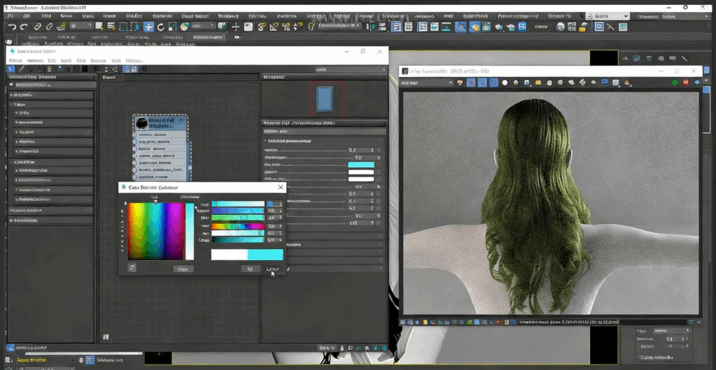This screenshot has width=716, height=370.
Task: Open the channel dropdown in render window toolbar
Action: 426,83
